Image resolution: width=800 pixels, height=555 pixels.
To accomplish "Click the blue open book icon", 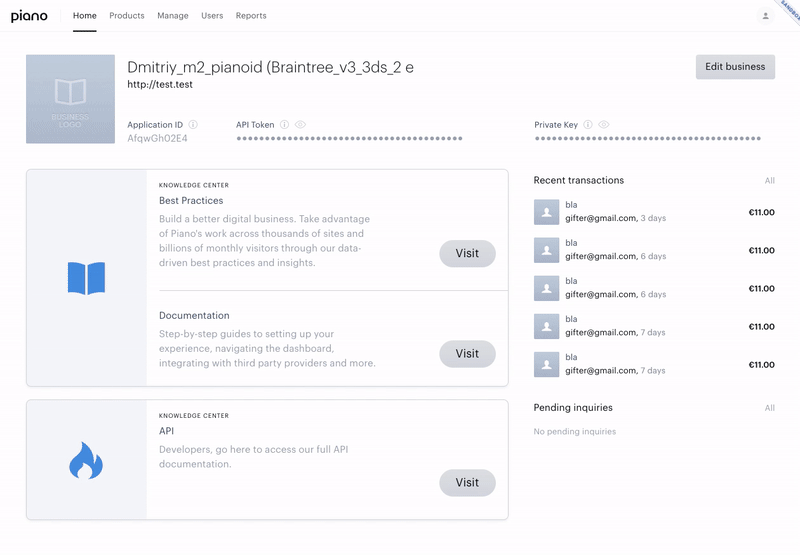I will coord(86,278).
